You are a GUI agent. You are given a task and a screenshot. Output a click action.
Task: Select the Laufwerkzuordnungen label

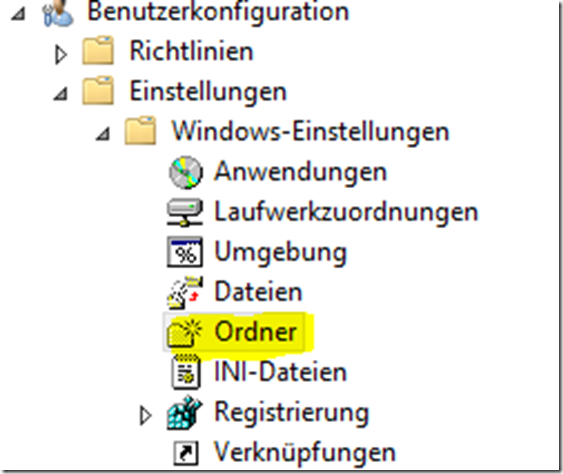click(346, 212)
